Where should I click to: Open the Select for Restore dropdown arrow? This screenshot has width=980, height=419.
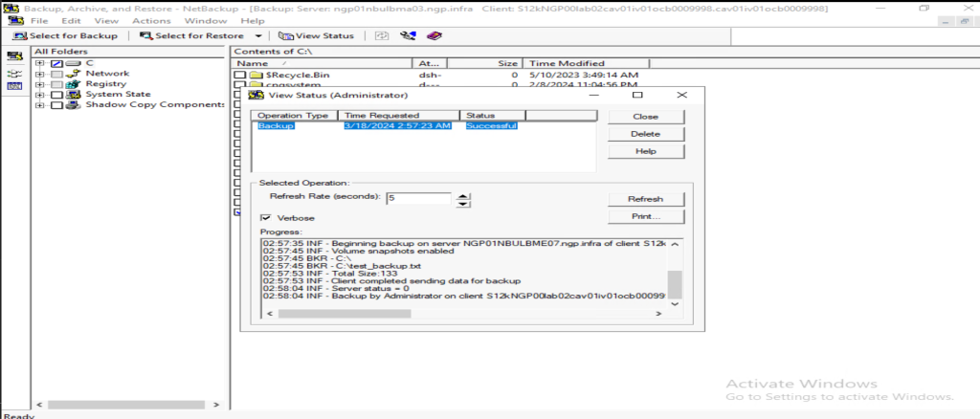tap(258, 36)
